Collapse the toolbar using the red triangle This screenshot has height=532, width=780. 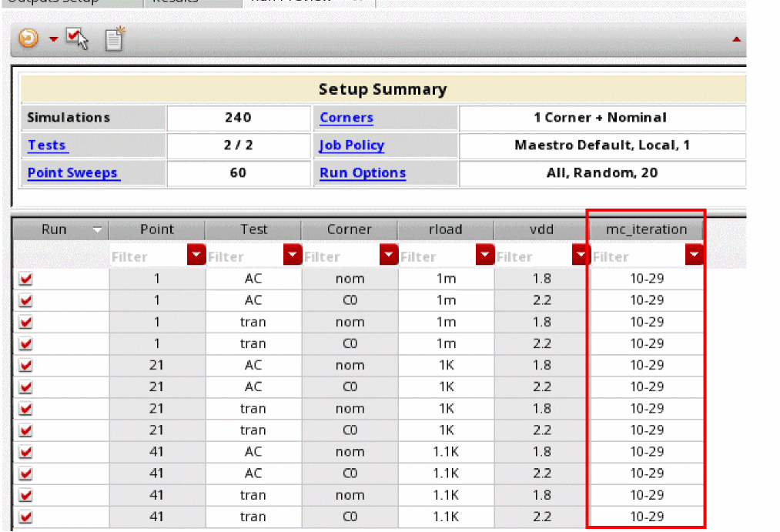[x=736, y=39]
